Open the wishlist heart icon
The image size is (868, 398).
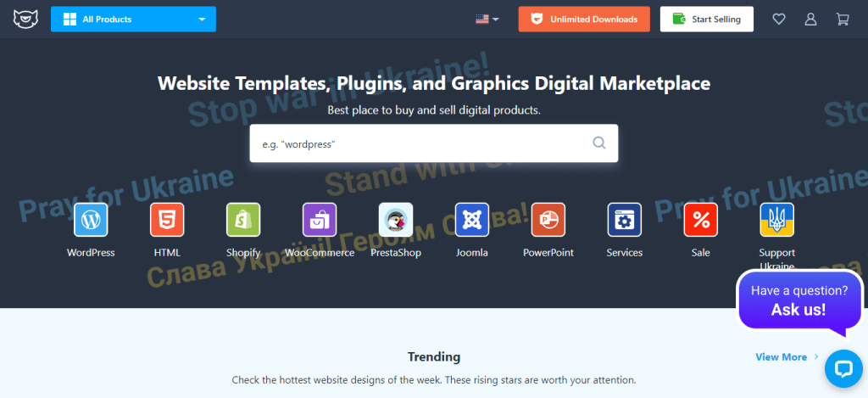pos(779,19)
